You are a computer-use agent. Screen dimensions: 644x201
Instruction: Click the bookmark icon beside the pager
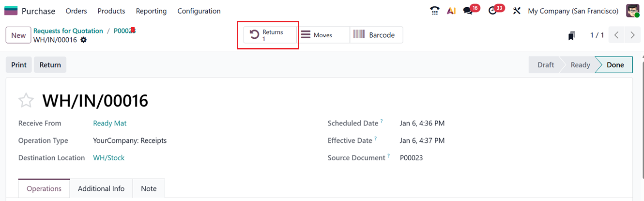(572, 35)
